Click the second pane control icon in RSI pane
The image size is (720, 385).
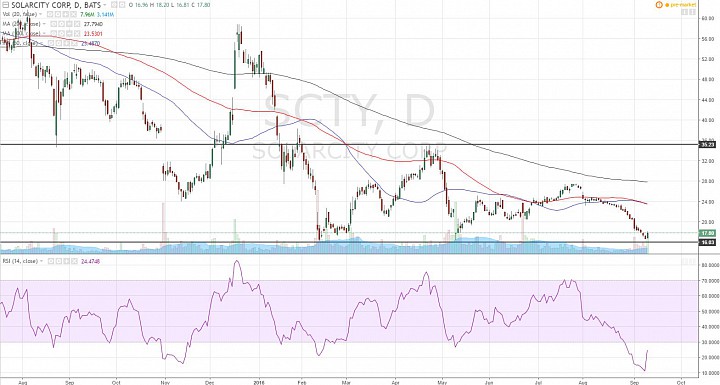coord(692,261)
